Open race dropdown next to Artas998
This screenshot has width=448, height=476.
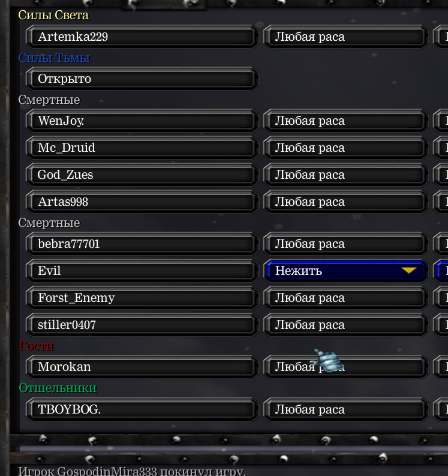coord(346,202)
